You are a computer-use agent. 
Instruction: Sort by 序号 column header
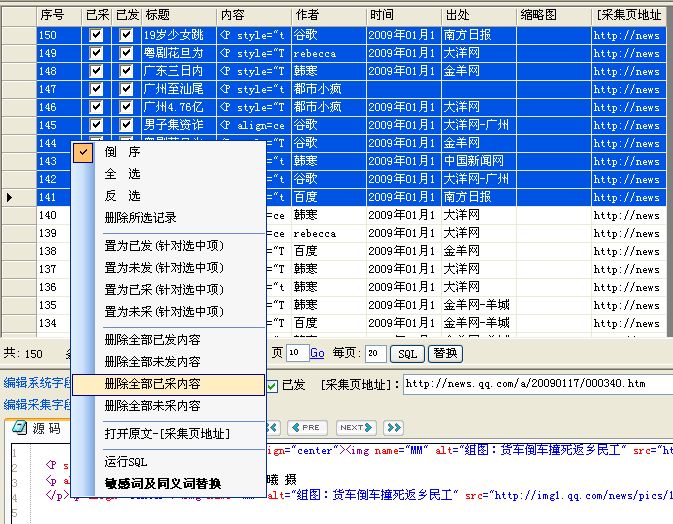click(x=58, y=15)
